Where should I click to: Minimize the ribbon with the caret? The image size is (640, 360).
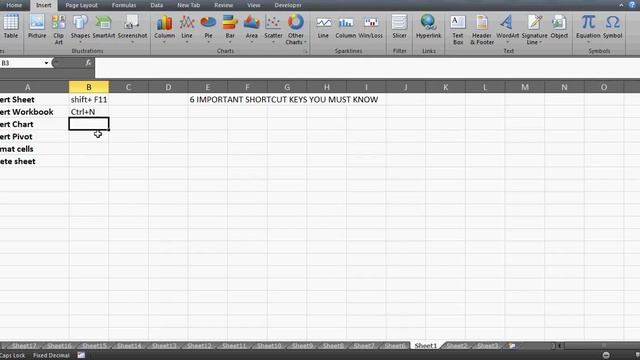pyautogui.click(x=621, y=5)
